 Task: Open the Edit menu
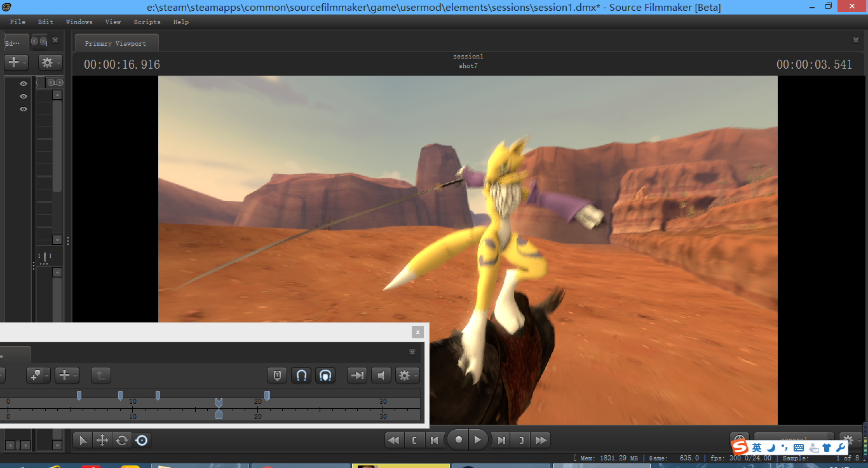click(x=46, y=22)
